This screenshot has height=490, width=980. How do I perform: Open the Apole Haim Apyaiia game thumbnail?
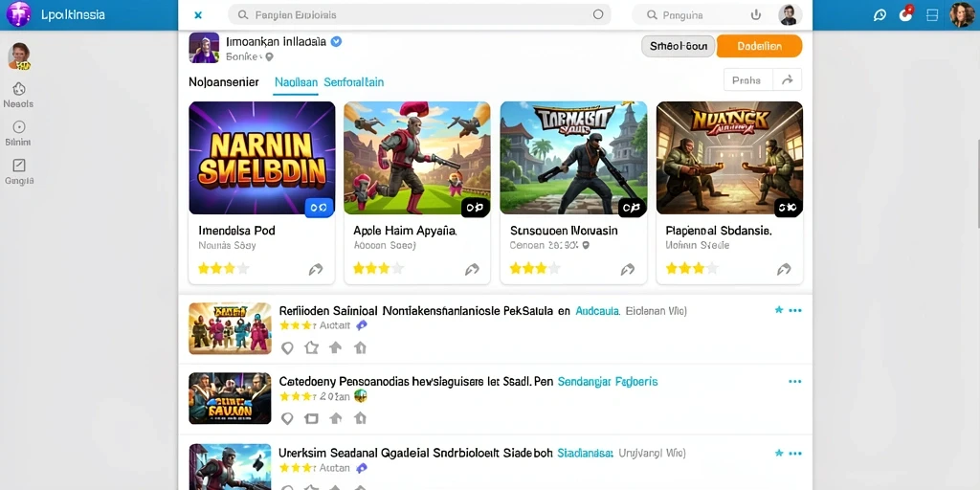pyautogui.click(x=417, y=158)
